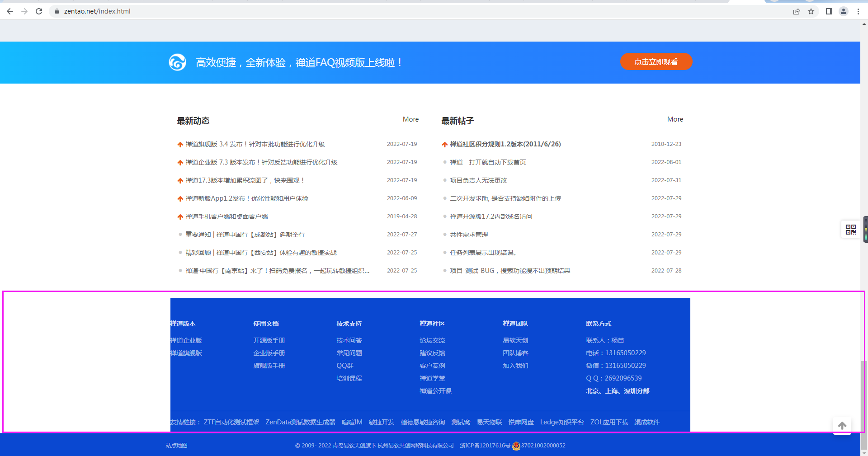
Task: Select 开源版手册 in footer
Action: [269, 340]
